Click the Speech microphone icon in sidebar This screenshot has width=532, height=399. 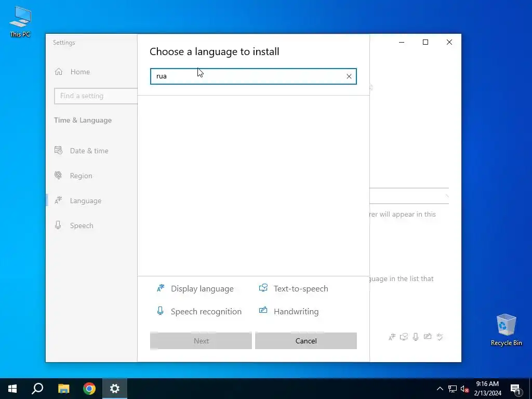pyautogui.click(x=58, y=225)
